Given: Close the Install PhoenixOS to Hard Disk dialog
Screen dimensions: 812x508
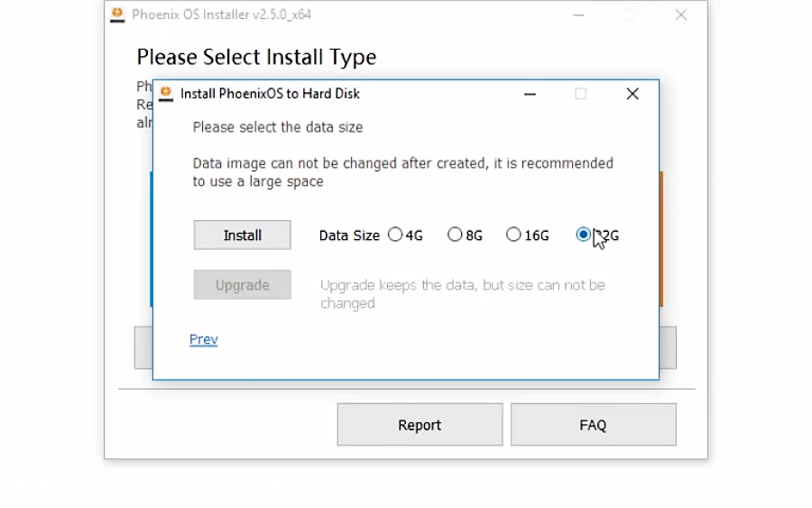Looking at the screenshot, I should pyautogui.click(x=632, y=94).
